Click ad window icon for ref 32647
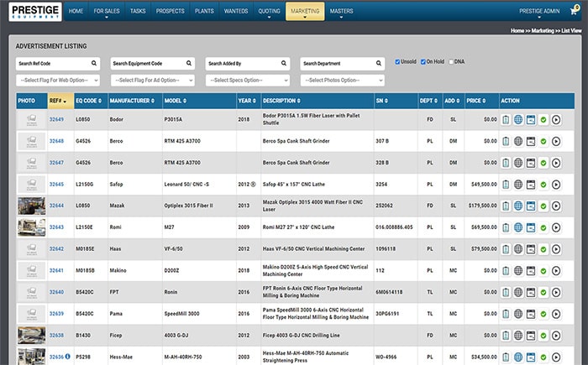Image resolution: width=588 pixels, height=365 pixels. pyautogui.click(x=531, y=163)
